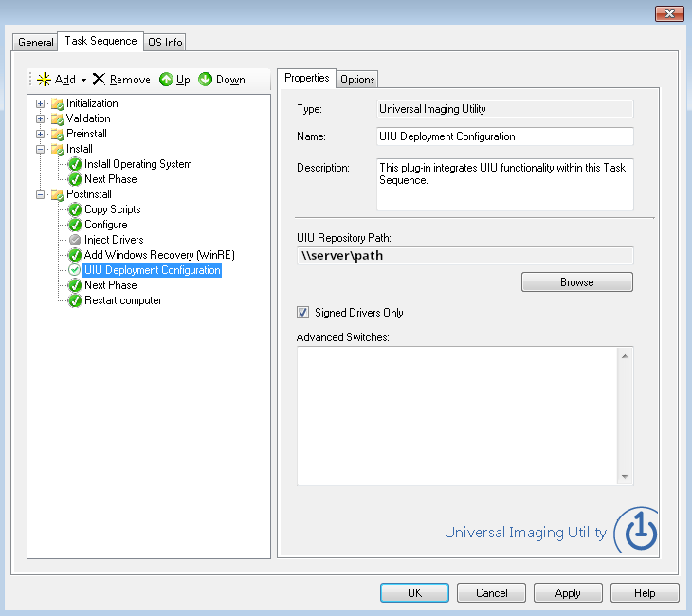This screenshot has width=692, height=616.
Task: Select the Initialization group label
Action: tap(92, 103)
